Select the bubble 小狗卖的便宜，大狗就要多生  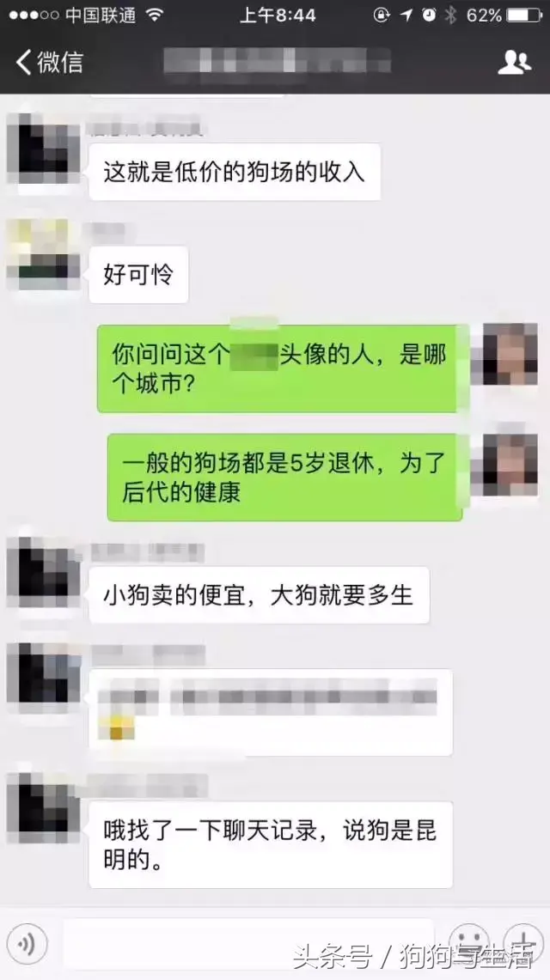pyautogui.click(x=260, y=595)
